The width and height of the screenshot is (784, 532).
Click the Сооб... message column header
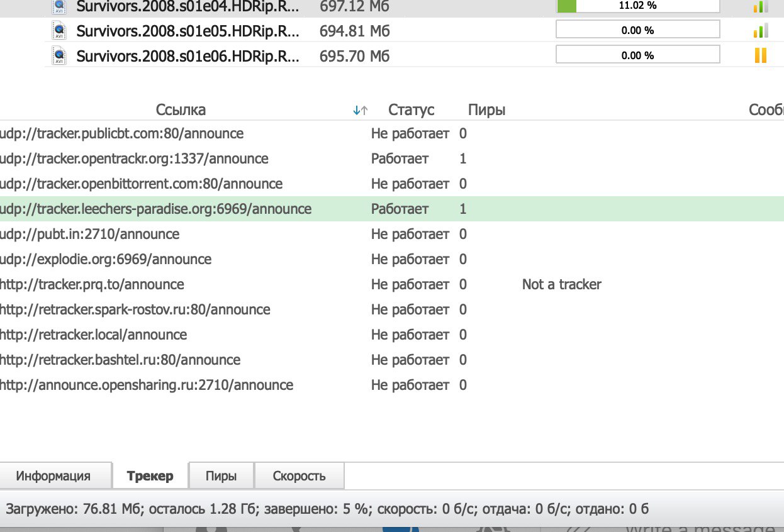pos(766,110)
